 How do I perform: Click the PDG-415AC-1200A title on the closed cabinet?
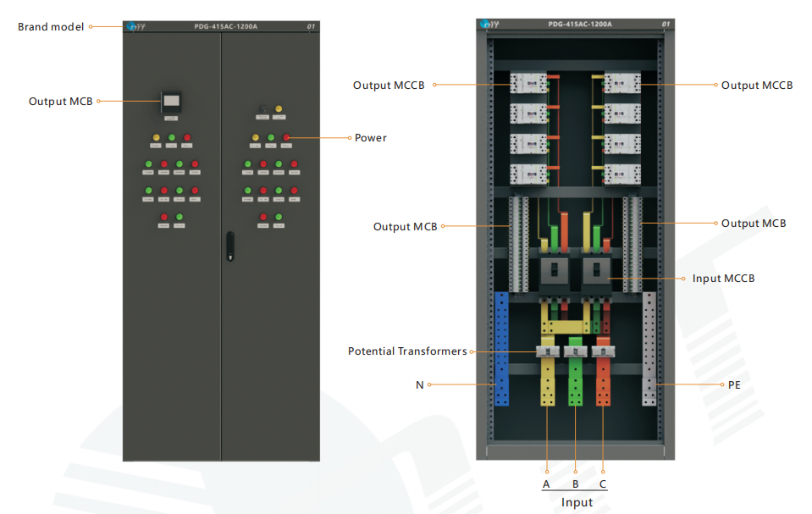226,26
